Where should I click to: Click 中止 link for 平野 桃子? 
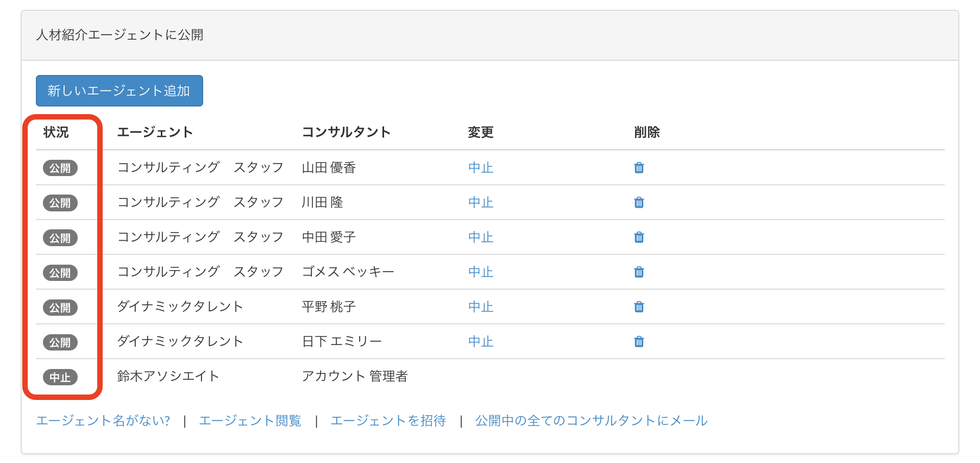480,307
